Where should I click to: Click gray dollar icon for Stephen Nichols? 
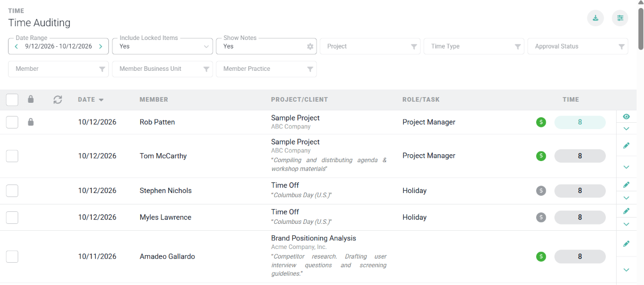click(x=541, y=190)
